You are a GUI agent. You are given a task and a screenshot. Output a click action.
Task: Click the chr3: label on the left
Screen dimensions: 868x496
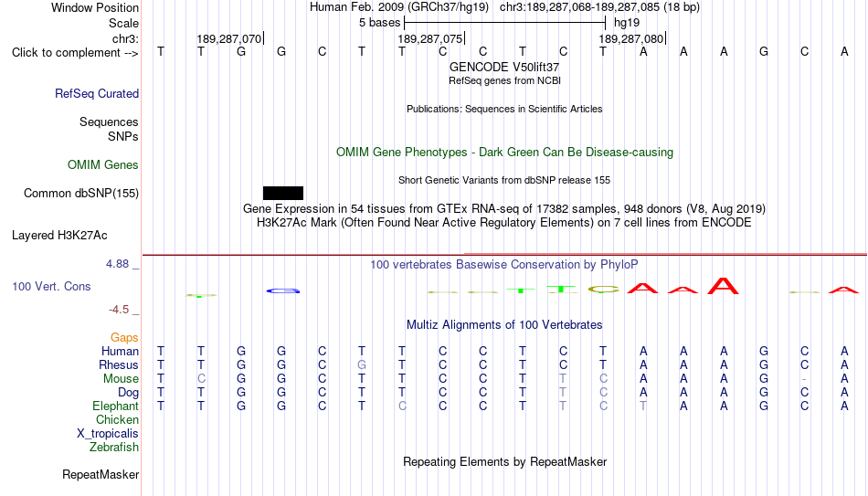tap(126, 38)
